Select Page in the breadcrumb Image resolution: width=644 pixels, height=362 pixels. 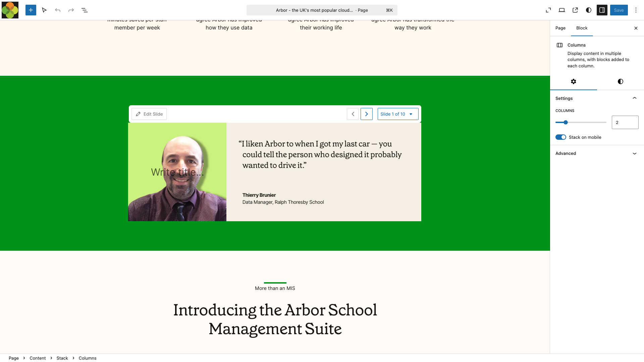14,358
